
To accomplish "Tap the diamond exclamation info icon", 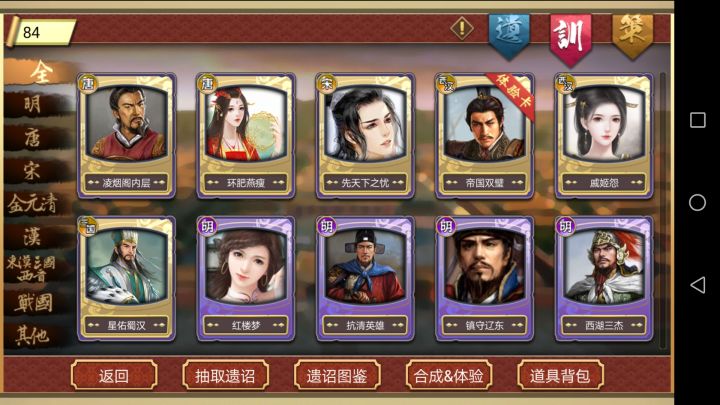I will pyautogui.click(x=462, y=28).
